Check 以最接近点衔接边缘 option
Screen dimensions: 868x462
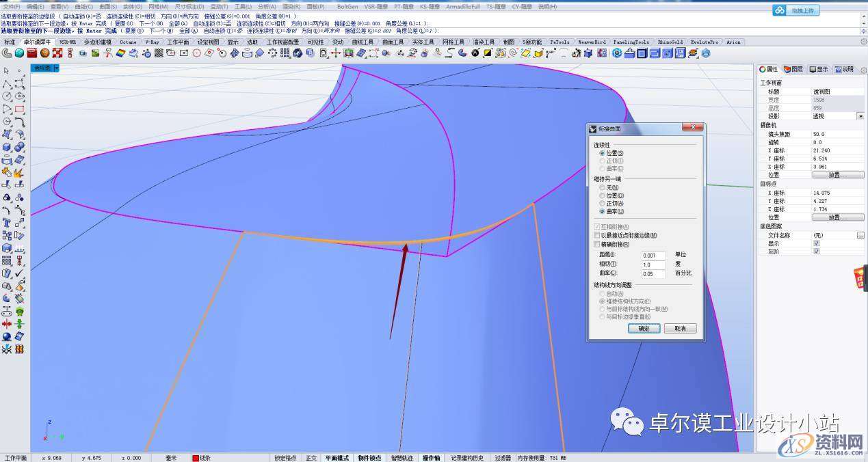pos(596,235)
